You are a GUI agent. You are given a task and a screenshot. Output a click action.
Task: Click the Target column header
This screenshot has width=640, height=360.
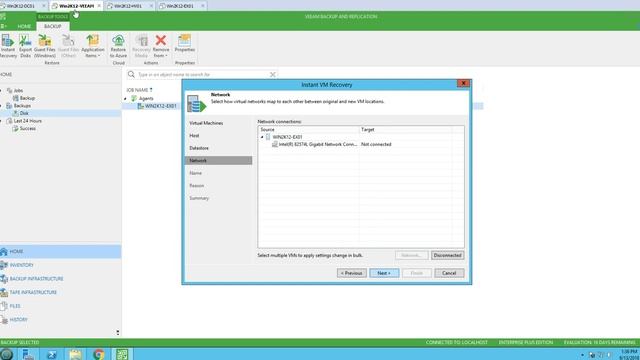click(406, 129)
